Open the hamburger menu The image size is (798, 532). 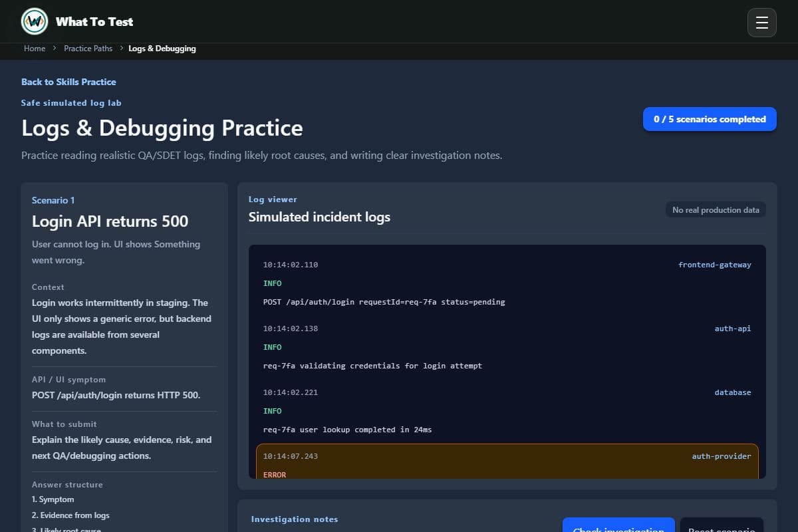click(x=762, y=23)
